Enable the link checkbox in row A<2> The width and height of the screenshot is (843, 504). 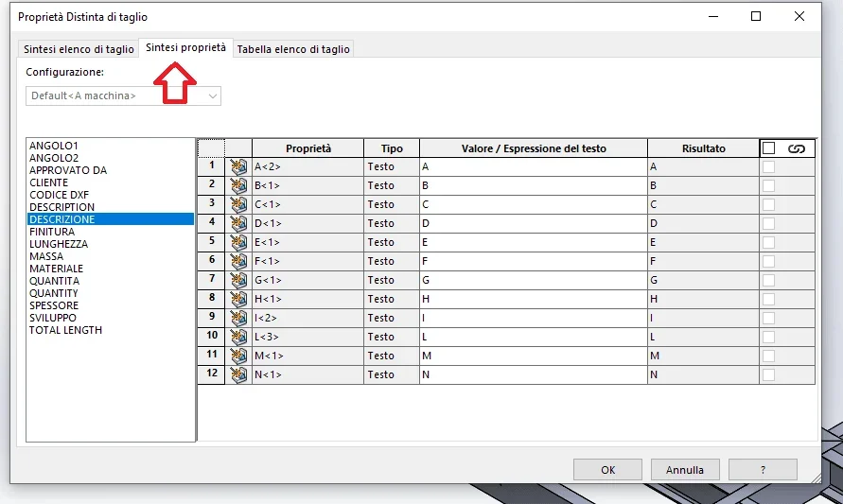coord(768,166)
